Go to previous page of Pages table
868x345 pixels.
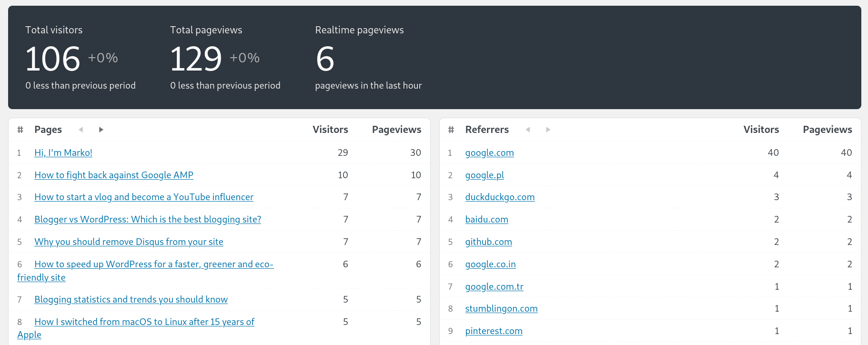pos(81,130)
